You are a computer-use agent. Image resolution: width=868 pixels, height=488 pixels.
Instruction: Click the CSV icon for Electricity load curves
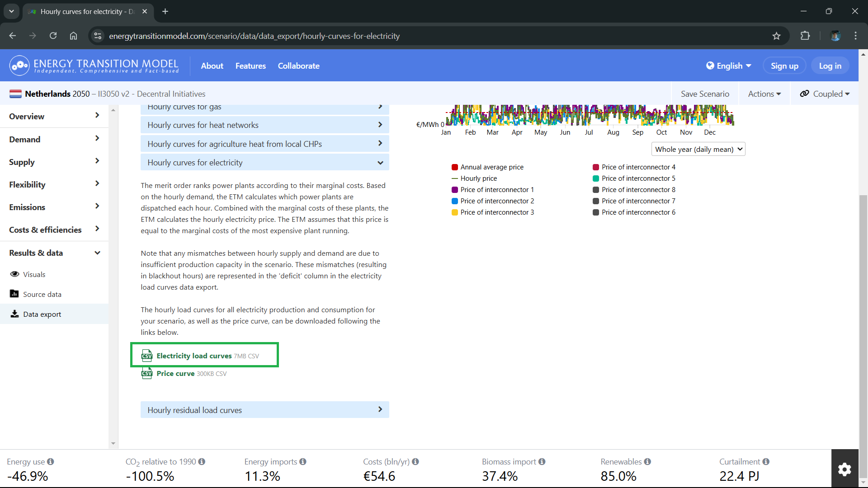point(147,356)
